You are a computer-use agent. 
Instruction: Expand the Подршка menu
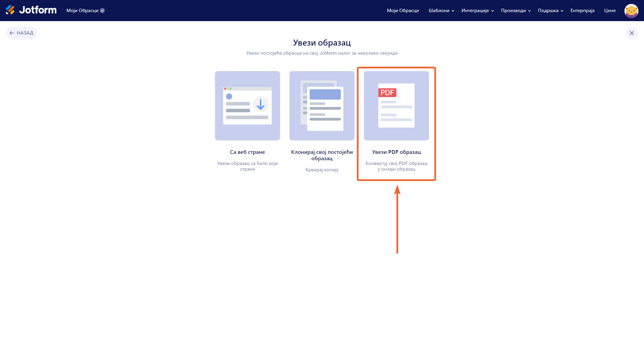550,10
